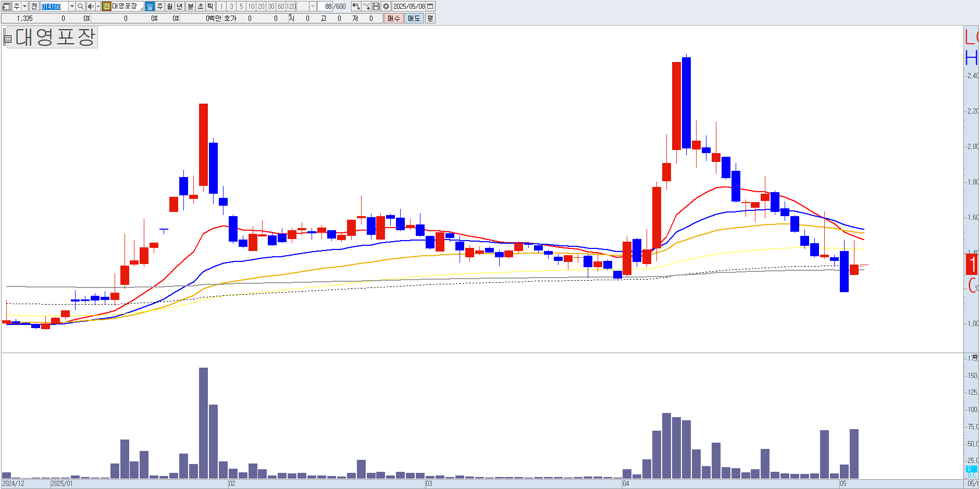The height and width of the screenshot is (489, 980).
Task: Switch to 주 weekly period
Action: pos(160,6)
